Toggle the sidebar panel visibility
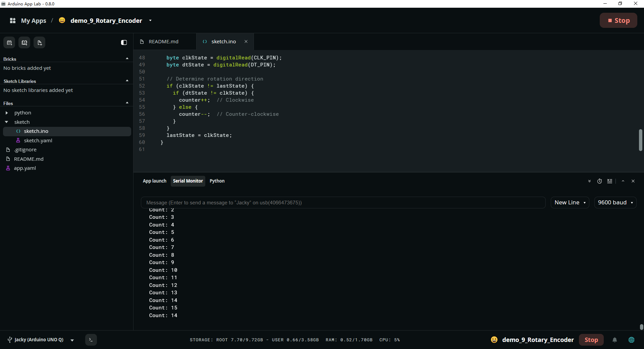The image size is (644, 349). (x=124, y=43)
